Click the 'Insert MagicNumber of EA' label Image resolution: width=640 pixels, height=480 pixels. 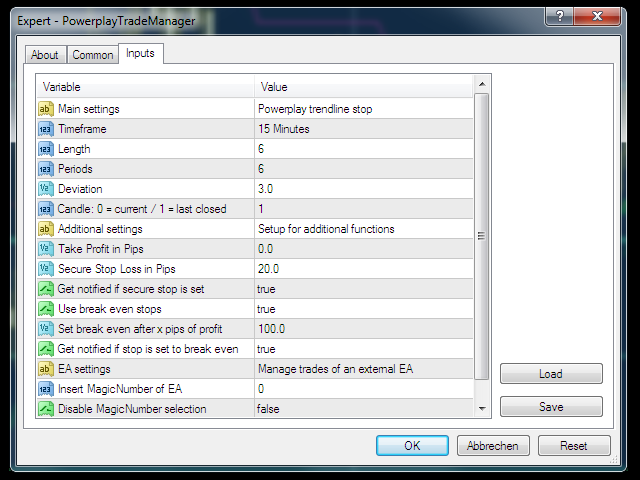coord(120,389)
